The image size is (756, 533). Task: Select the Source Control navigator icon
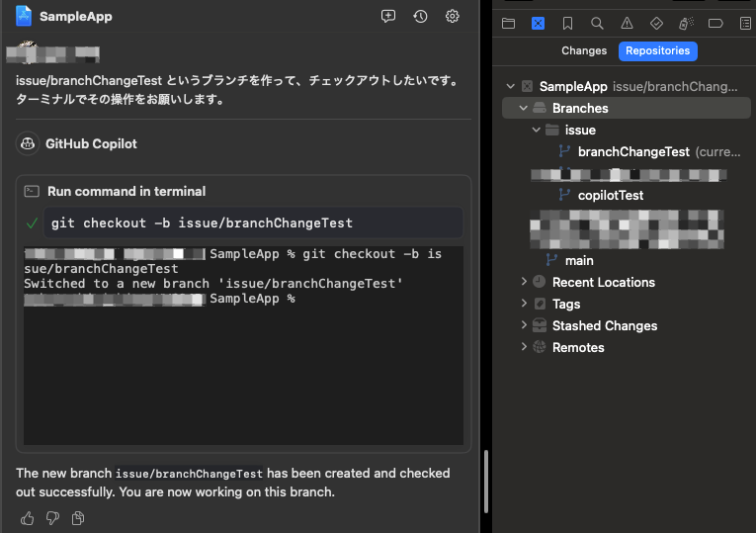click(x=538, y=23)
